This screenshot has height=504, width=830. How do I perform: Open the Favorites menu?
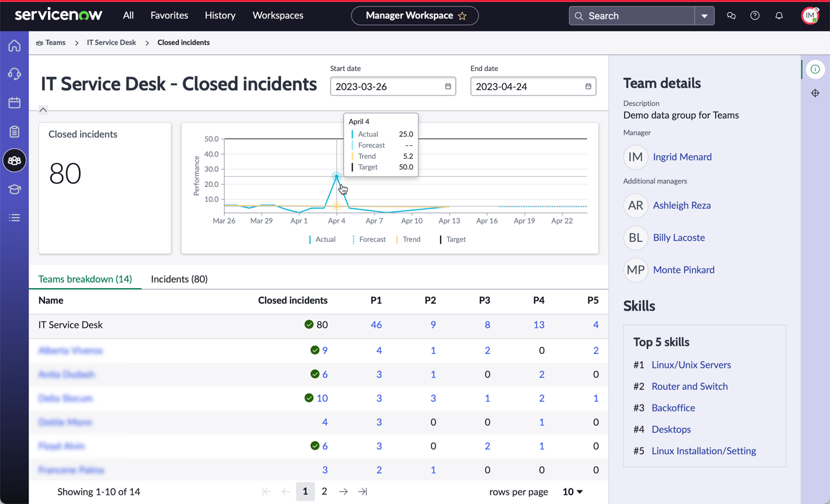coord(170,16)
